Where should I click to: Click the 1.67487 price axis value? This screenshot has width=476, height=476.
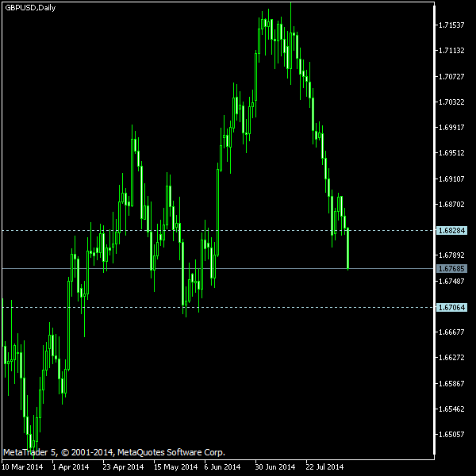click(451, 282)
